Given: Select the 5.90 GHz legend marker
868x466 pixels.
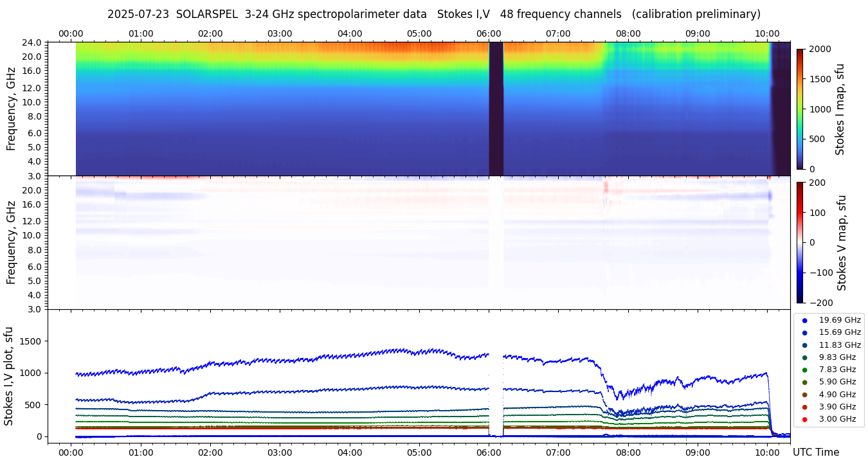Looking at the screenshot, I should (x=804, y=382).
